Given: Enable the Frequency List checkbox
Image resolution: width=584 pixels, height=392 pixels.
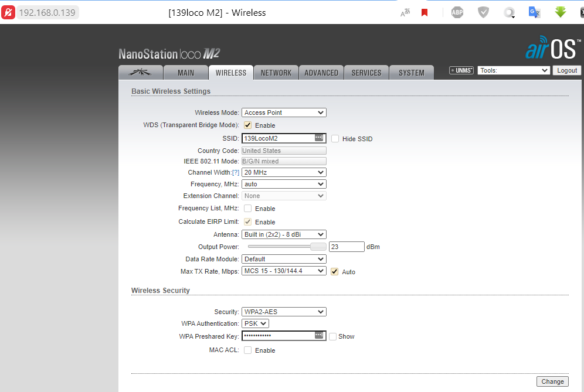Looking at the screenshot, I should 247,209.
